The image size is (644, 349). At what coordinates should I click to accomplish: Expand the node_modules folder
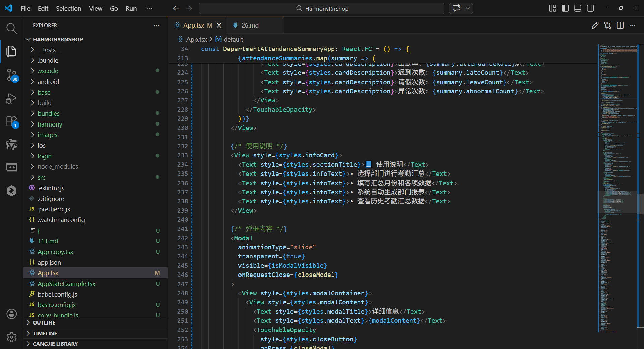click(x=96, y=166)
